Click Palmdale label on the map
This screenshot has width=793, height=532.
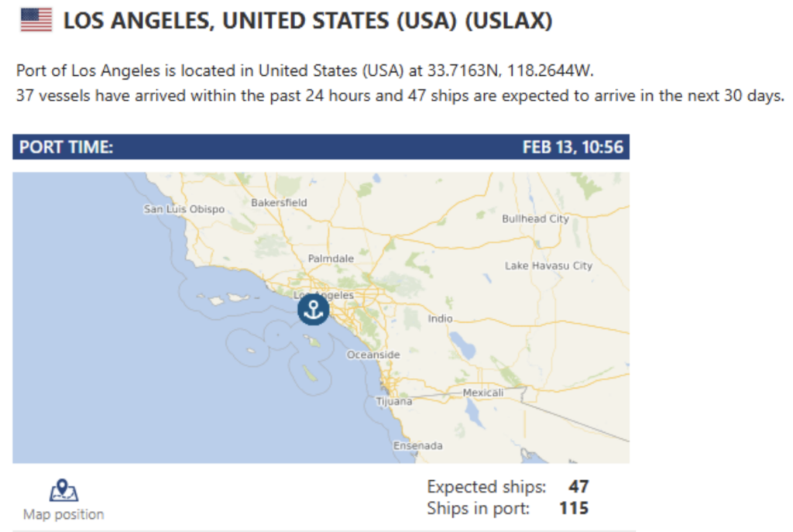click(331, 259)
